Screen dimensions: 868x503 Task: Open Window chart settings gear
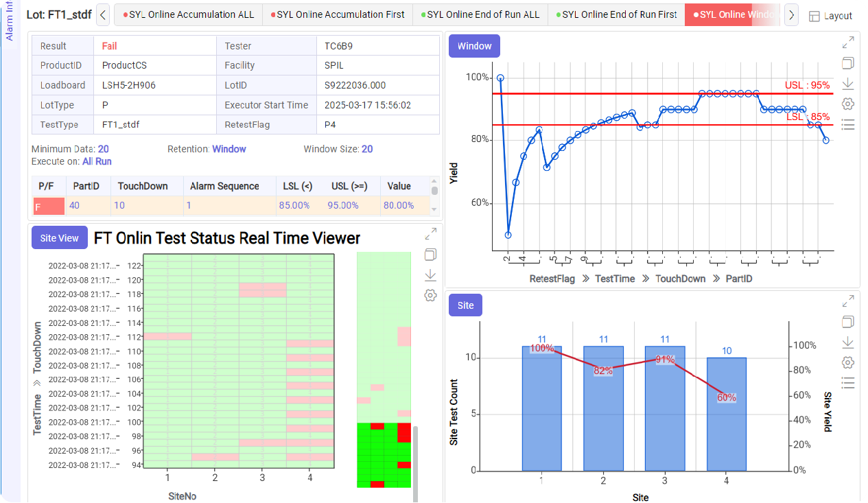pyautogui.click(x=848, y=104)
